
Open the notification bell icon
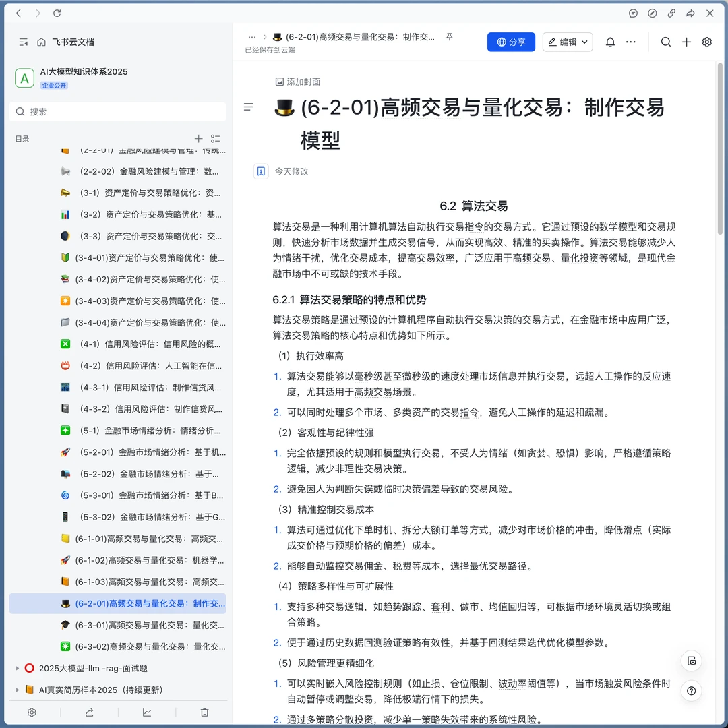click(x=610, y=42)
